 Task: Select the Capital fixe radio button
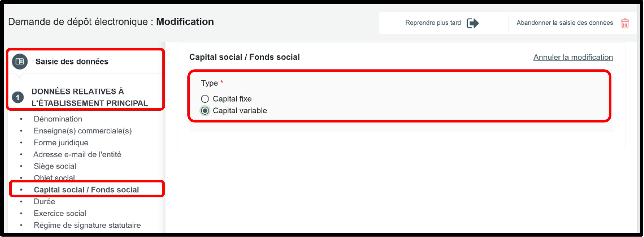(x=205, y=99)
